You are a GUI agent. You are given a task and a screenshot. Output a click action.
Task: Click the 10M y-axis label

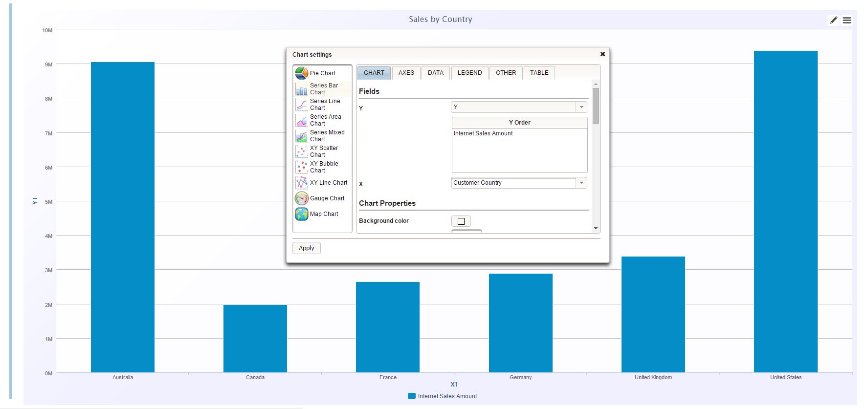47,30
